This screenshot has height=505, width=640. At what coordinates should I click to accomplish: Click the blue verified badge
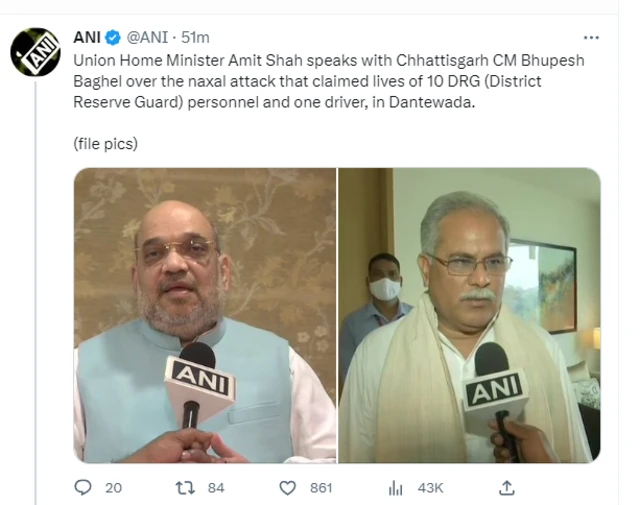[113, 38]
